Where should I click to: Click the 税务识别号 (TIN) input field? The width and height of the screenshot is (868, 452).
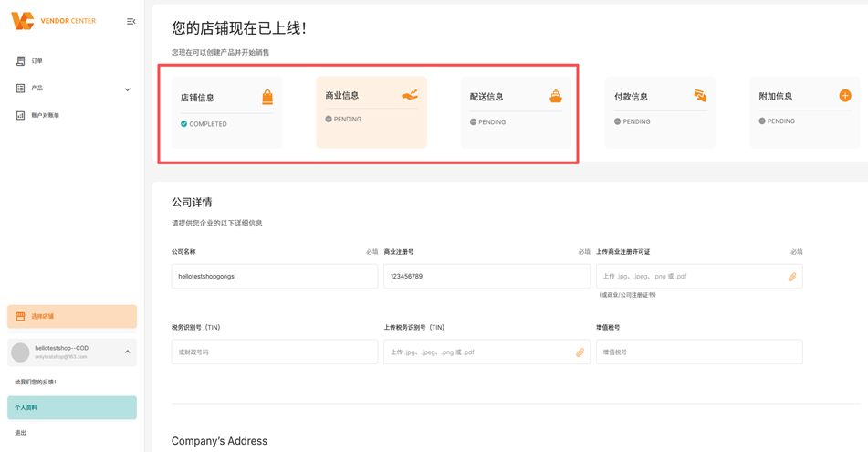click(275, 352)
